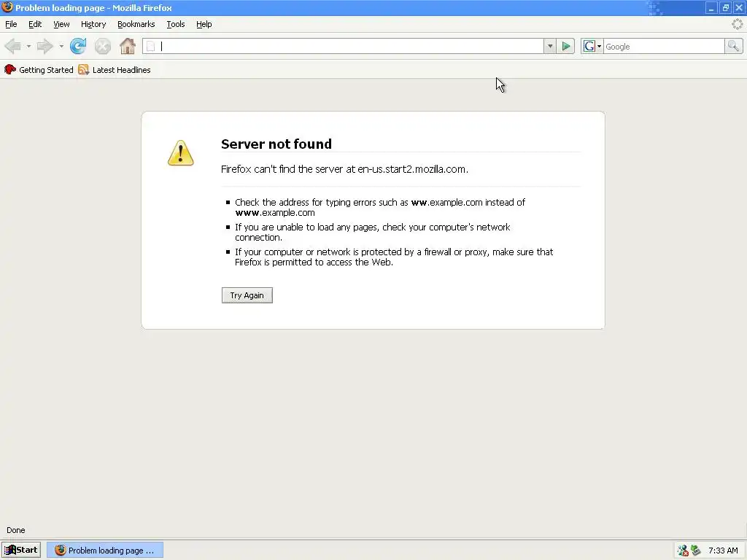Open the Getting Started bookmark

(x=39, y=70)
